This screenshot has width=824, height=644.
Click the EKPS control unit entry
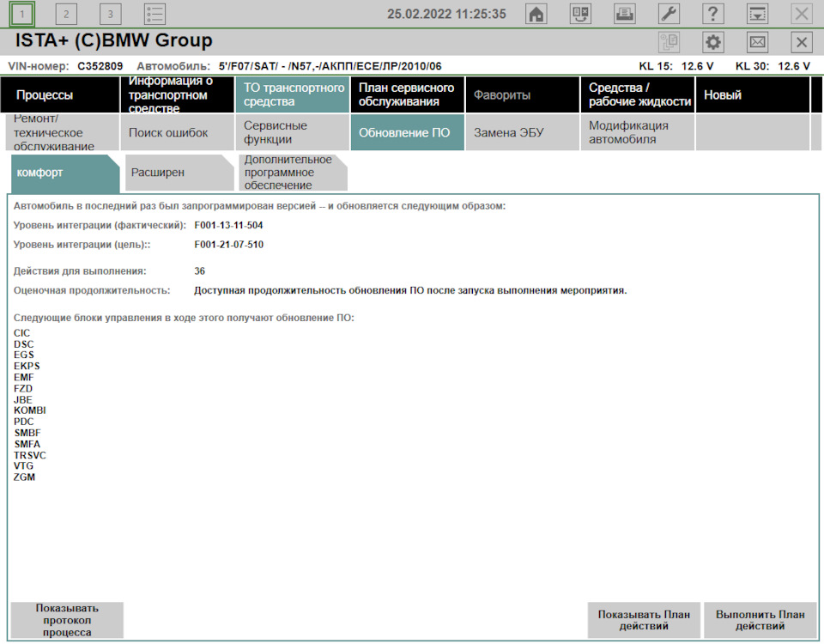coord(27,366)
